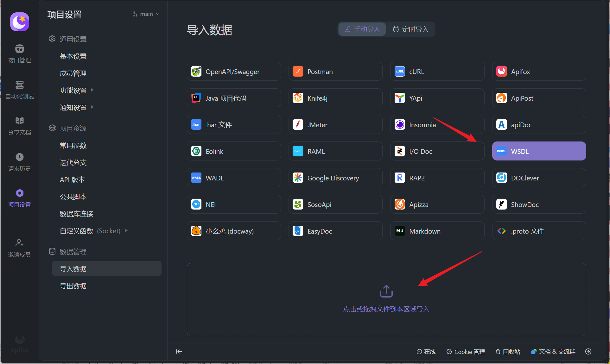Open the 分享文档 sidebar icon
This screenshot has height=364, width=610.
[x=19, y=121]
